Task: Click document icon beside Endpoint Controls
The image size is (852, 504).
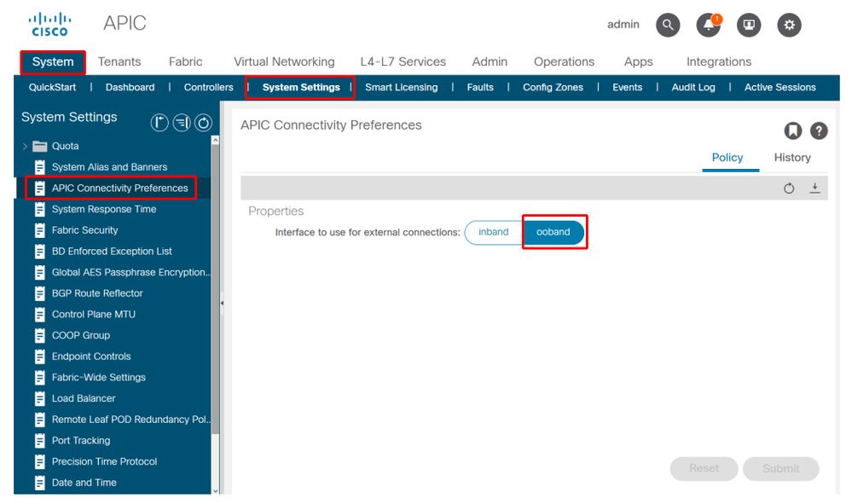Action: [x=40, y=356]
